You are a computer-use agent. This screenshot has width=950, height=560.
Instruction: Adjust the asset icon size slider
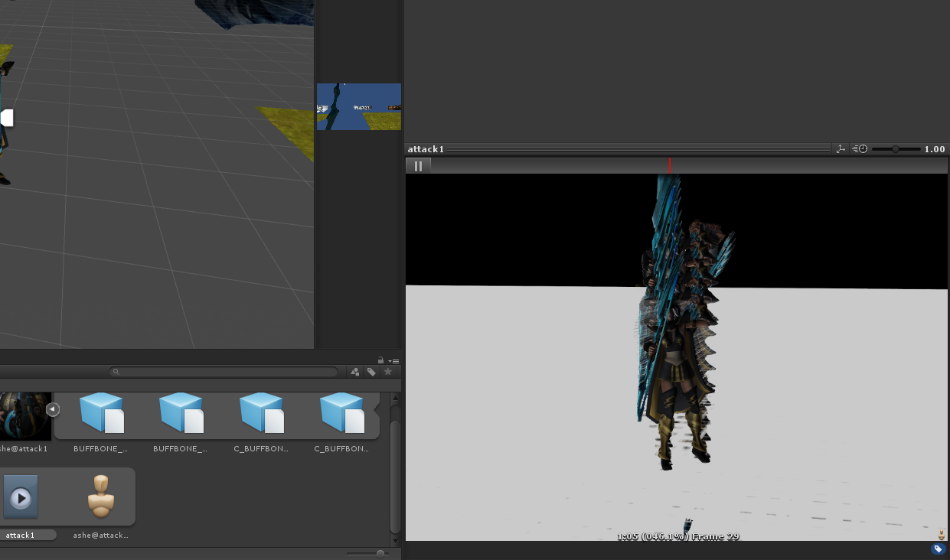pos(380,553)
